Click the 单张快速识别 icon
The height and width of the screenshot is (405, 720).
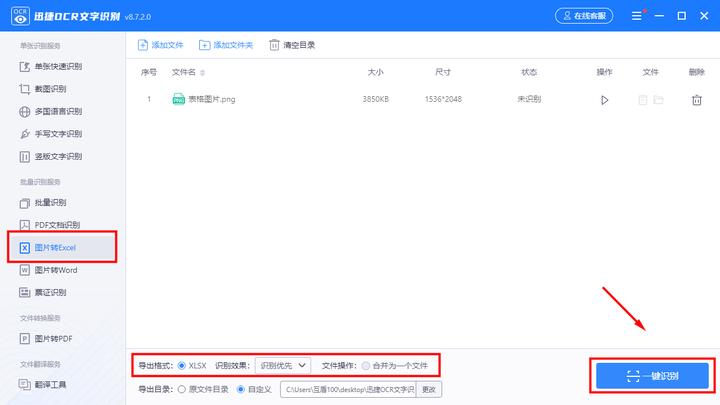coord(25,67)
